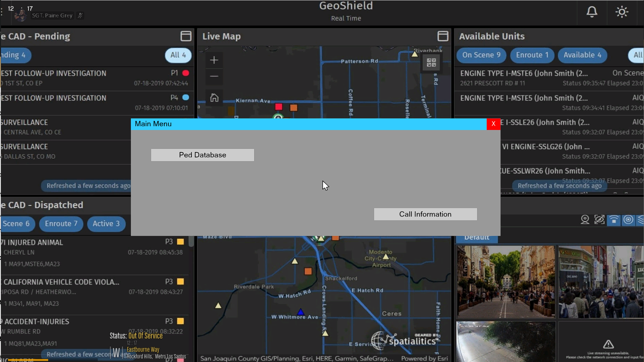The image size is (644, 362).
Task: Open the Ped Database button
Action: point(203,155)
